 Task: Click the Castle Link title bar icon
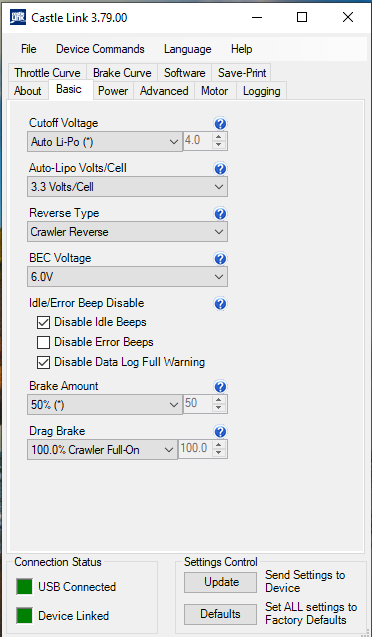[x=18, y=17]
